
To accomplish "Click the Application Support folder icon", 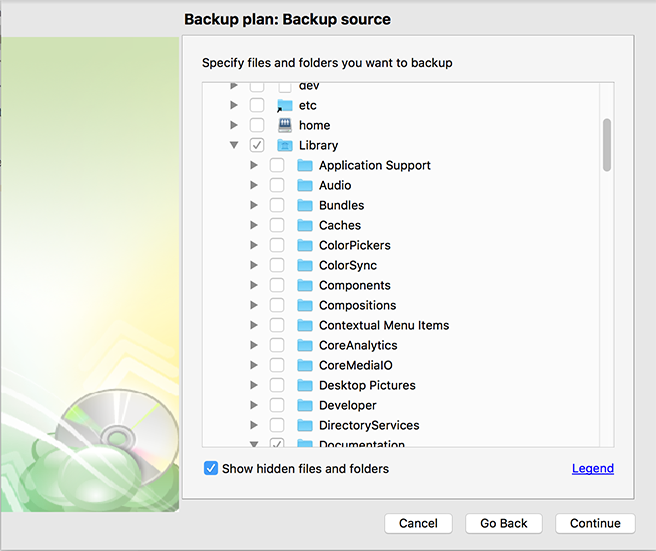I will [x=305, y=165].
